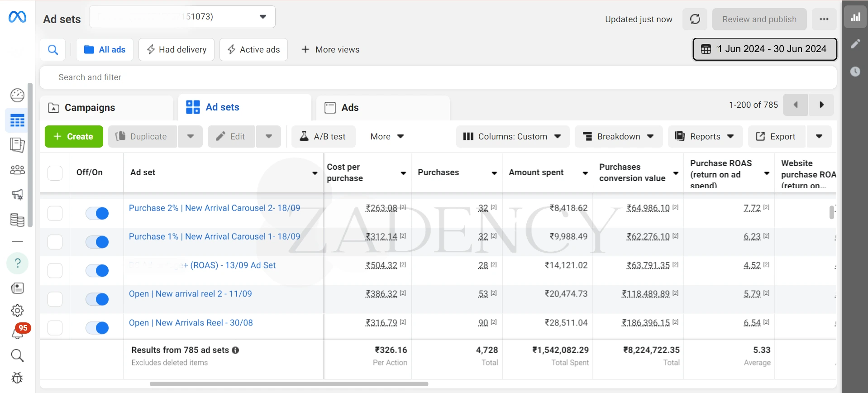
Task: Open Account overview gauge icon in sidebar
Action: point(17,95)
